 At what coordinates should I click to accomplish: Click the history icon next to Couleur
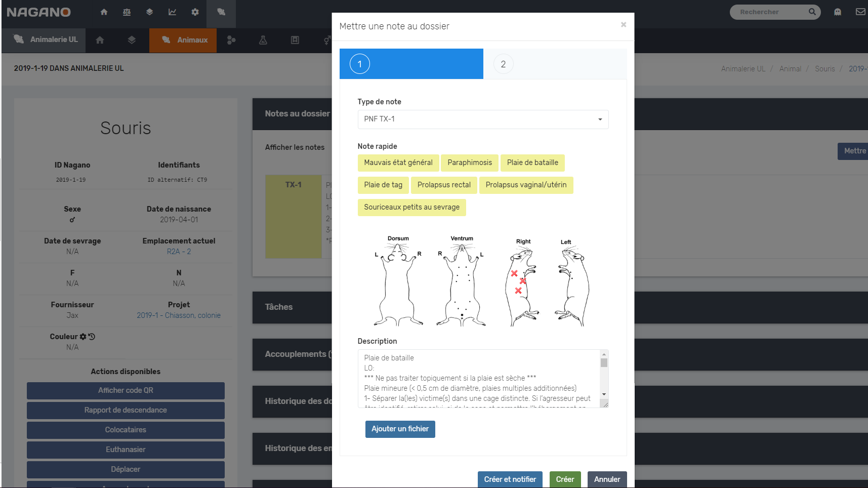92,337
